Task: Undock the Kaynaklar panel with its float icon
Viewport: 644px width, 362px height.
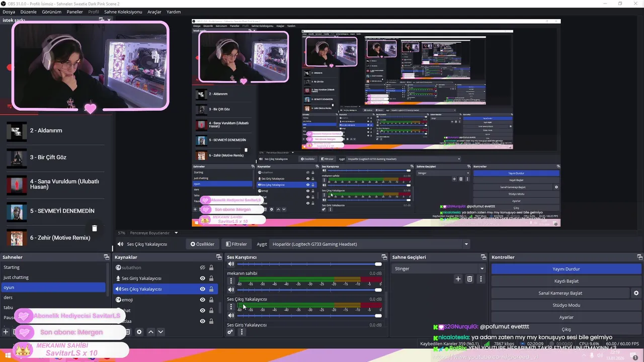Action: 218,257
